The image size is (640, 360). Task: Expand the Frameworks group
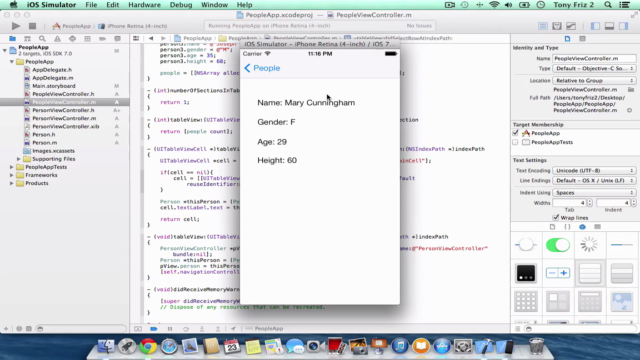pyautogui.click(x=12, y=175)
